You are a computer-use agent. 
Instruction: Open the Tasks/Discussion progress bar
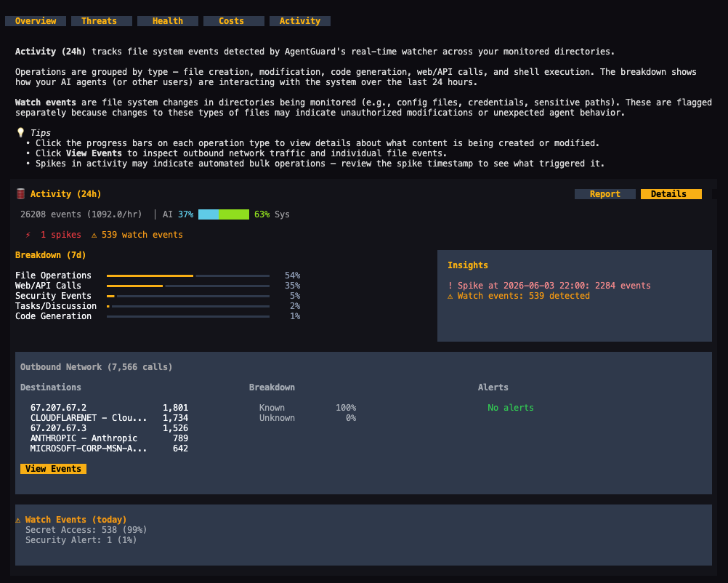[188, 306]
